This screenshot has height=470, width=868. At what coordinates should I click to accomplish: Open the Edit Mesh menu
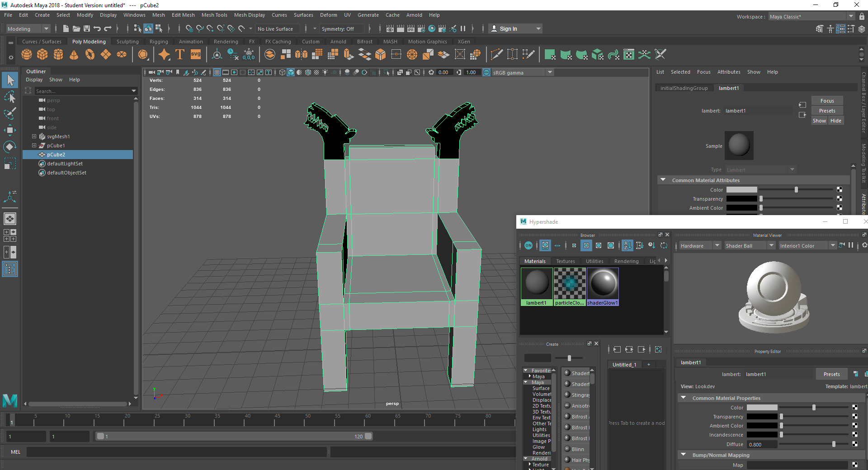click(x=183, y=15)
